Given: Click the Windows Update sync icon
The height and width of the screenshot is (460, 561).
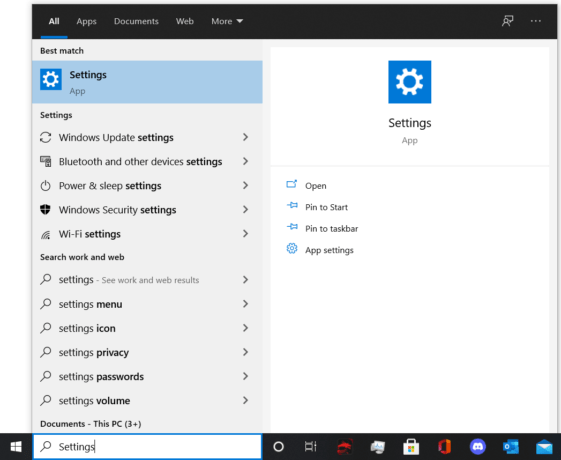Looking at the screenshot, I should pyautogui.click(x=45, y=137).
